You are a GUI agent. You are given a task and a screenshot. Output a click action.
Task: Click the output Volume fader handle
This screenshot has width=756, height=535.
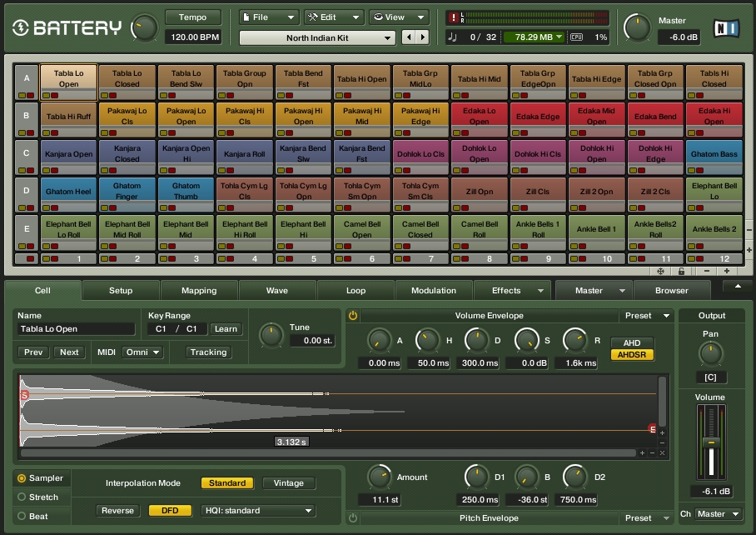coord(711,442)
